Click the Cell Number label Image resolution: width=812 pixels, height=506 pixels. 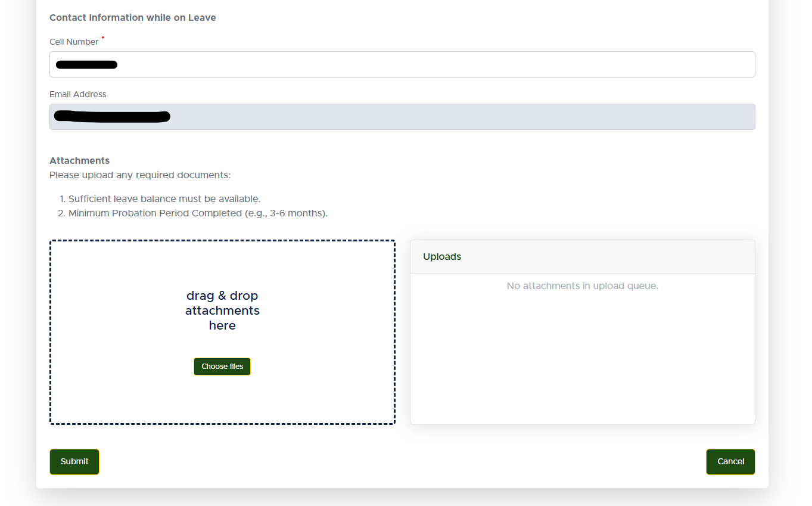[x=74, y=42]
